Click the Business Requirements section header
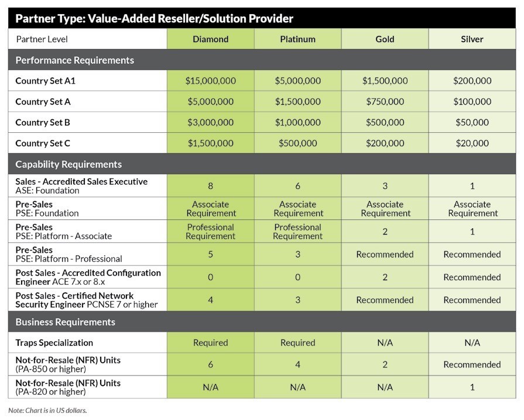 click(x=65, y=322)
